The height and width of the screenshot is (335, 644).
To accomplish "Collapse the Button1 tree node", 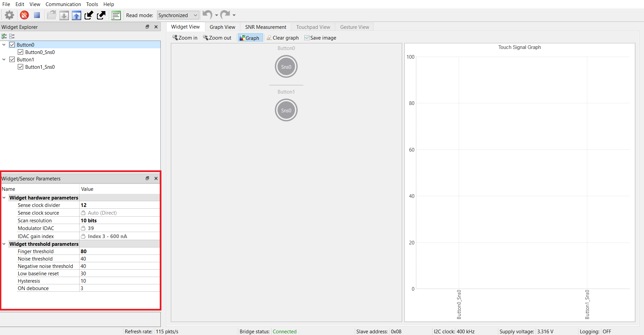I will tap(4, 59).
